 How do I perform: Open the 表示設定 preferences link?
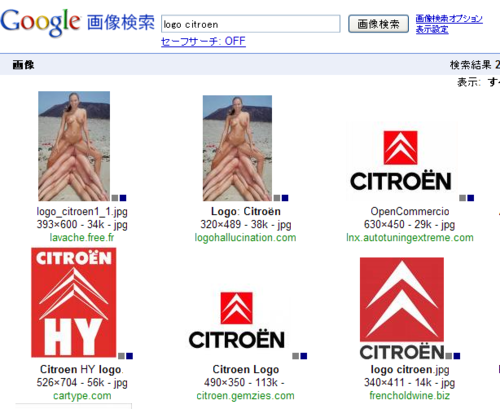click(432, 29)
